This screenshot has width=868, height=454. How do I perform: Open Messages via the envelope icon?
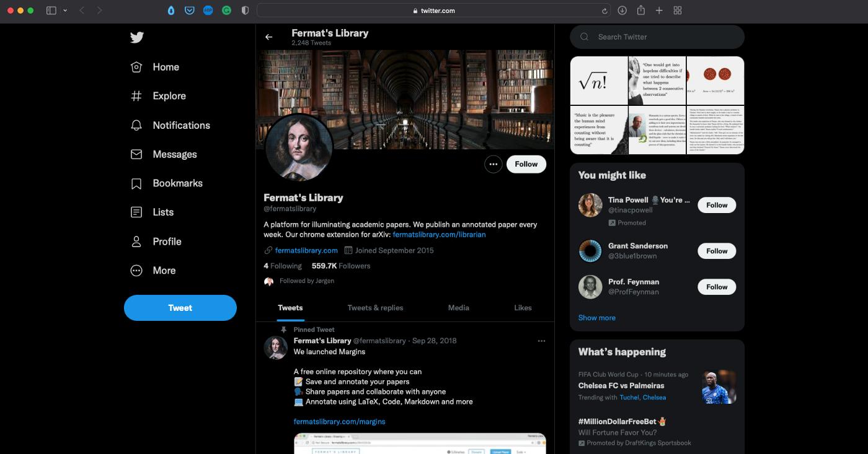(x=136, y=154)
